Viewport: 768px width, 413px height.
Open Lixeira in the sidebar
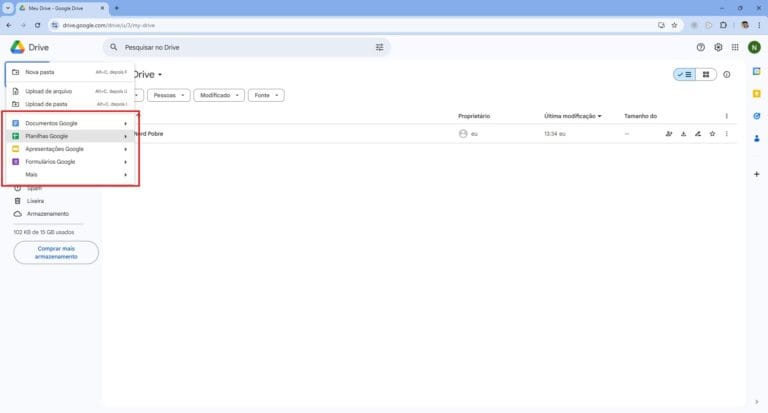coord(35,201)
